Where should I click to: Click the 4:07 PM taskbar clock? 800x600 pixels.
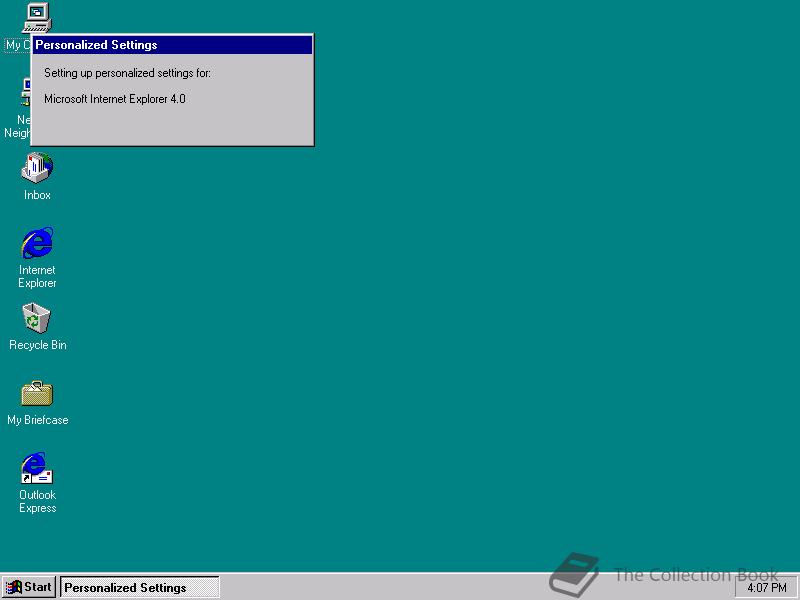767,588
